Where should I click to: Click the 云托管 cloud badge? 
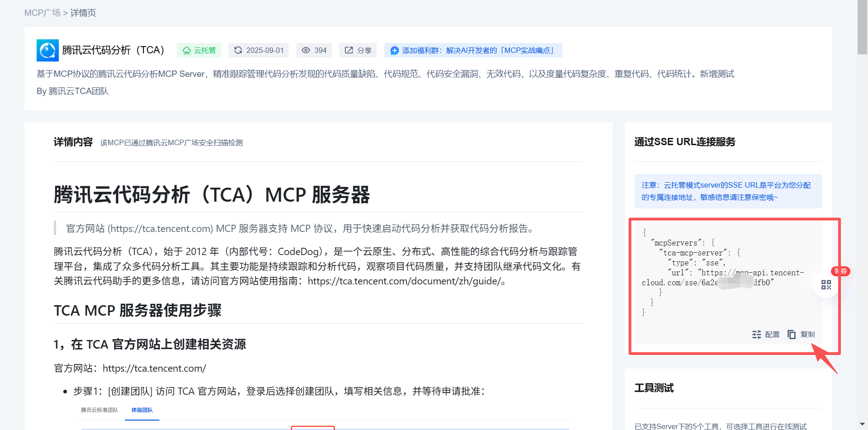point(199,50)
